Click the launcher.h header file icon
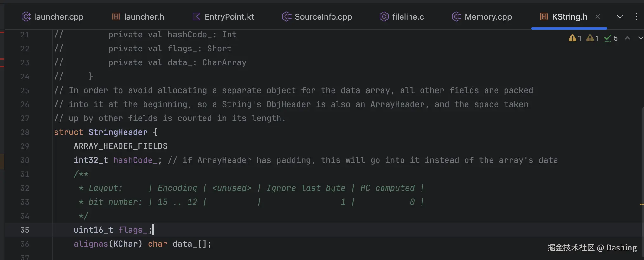Screen dimensions: 644x260 tap(116, 16)
